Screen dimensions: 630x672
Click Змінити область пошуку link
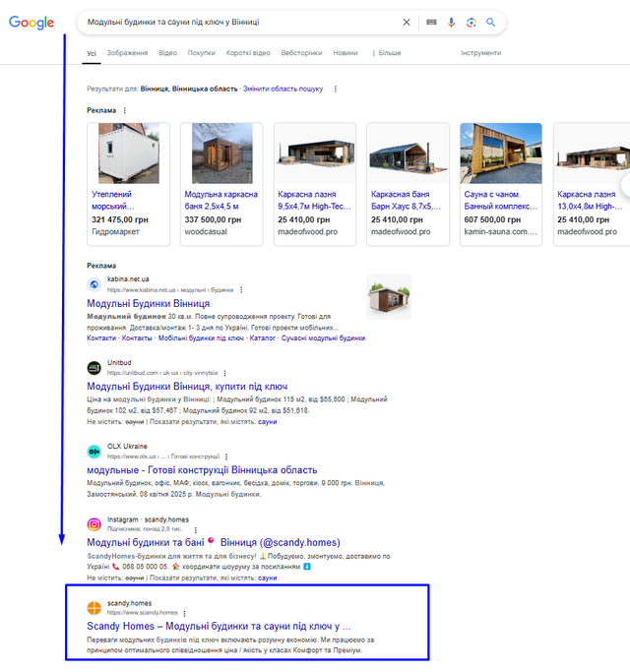(x=283, y=89)
